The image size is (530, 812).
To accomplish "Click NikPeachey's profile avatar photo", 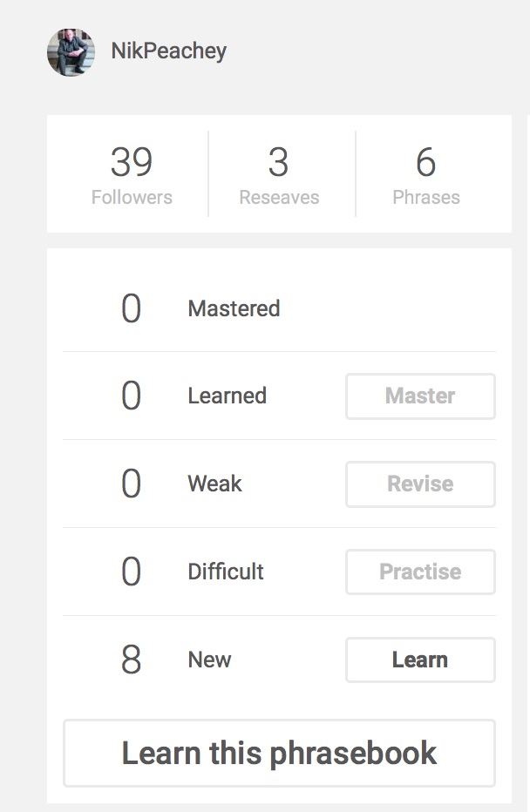I will 71,52.
